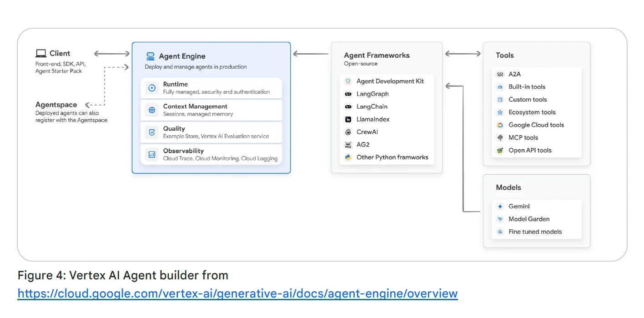This screenshot has width=644, height=318.
Task: Click the Client laptop icon
Action: [41, 54]
